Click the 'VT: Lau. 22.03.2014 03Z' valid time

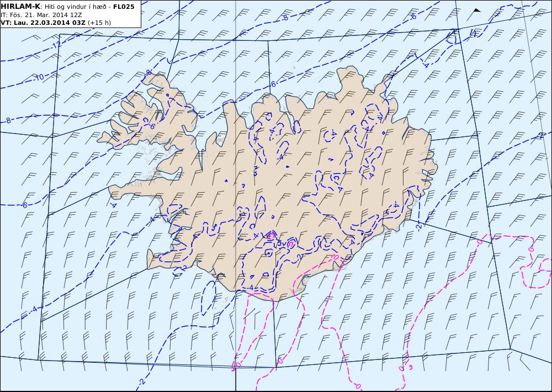43,23
